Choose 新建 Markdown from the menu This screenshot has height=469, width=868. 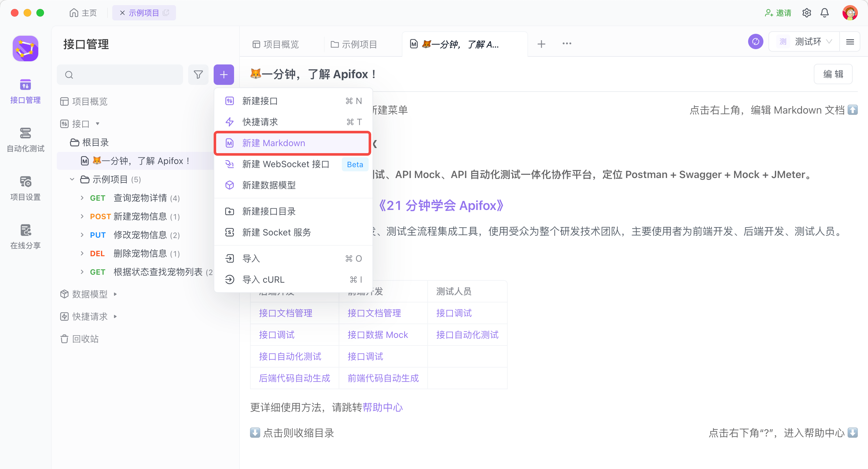pyautogui.click(x=293, y=143)
